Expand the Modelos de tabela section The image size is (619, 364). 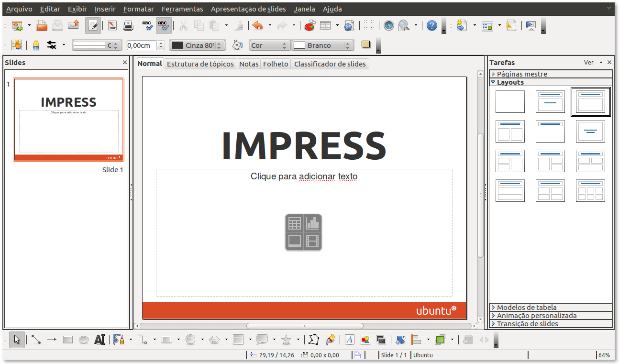point(551,308)
